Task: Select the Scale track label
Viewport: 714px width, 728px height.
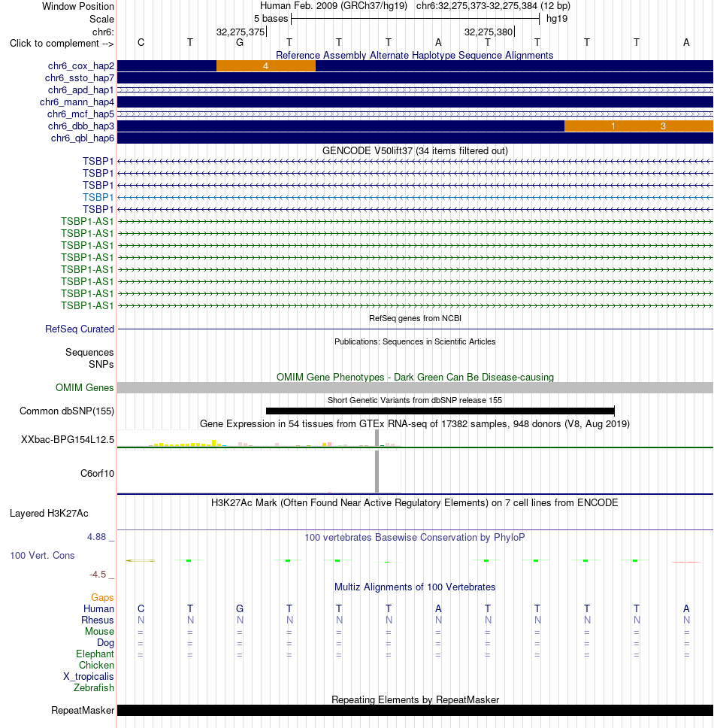Action: pyautogui.click(x=101, y=19)
